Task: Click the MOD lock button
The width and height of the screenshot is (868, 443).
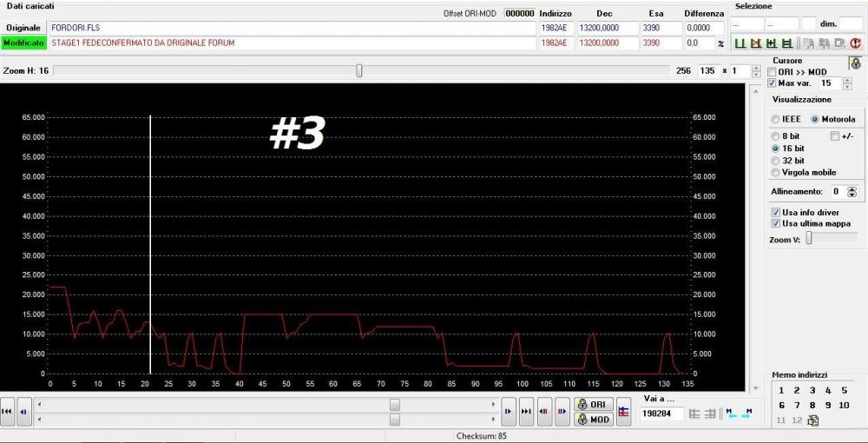Action: click(593, 420)
